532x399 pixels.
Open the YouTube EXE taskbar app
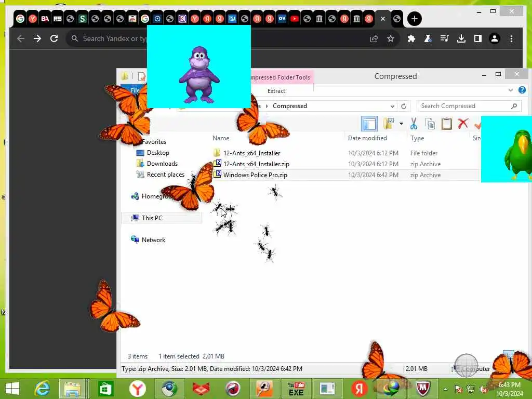point(296,389)
